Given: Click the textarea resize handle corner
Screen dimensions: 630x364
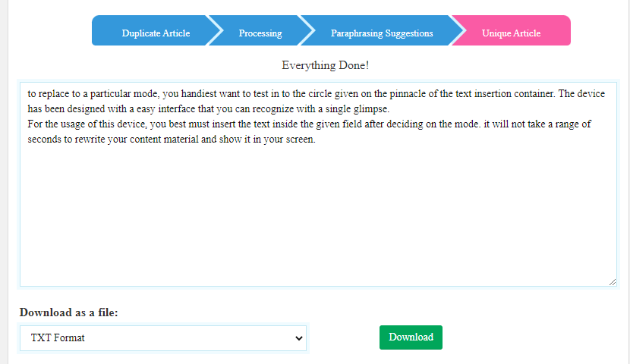Looking at the screenshot, I should click(612, 281).
